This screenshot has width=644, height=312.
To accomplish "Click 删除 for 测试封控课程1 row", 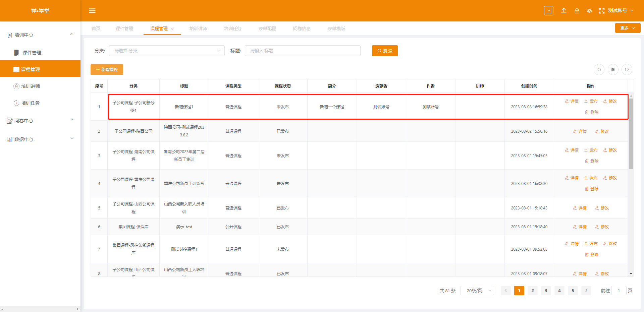I will tap(592, 255).
